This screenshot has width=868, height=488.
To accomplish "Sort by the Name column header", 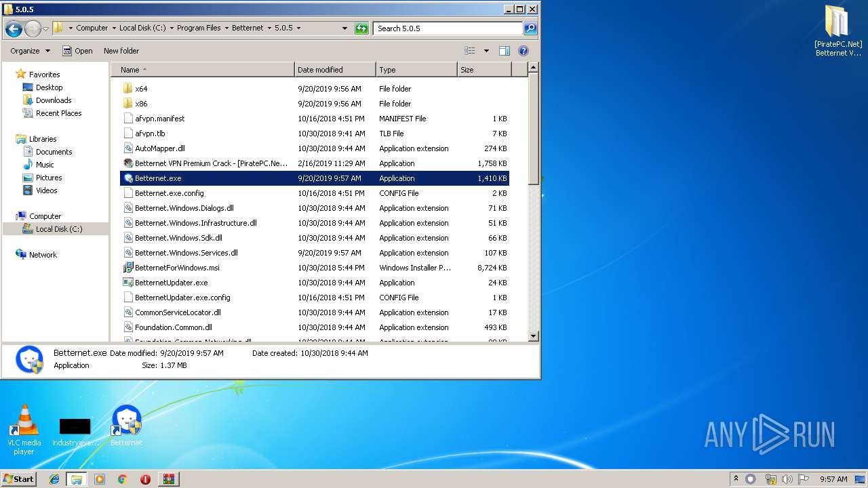I will tap(203, 70).
